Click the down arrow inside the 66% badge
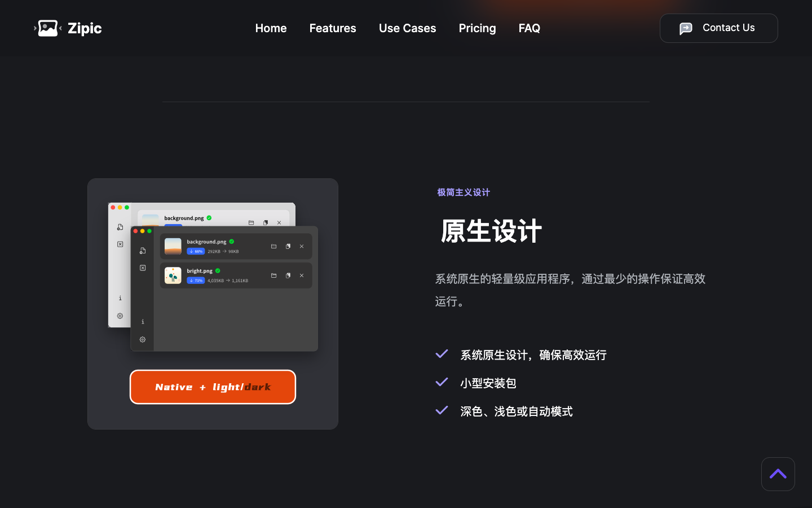 tap(191, 251)
